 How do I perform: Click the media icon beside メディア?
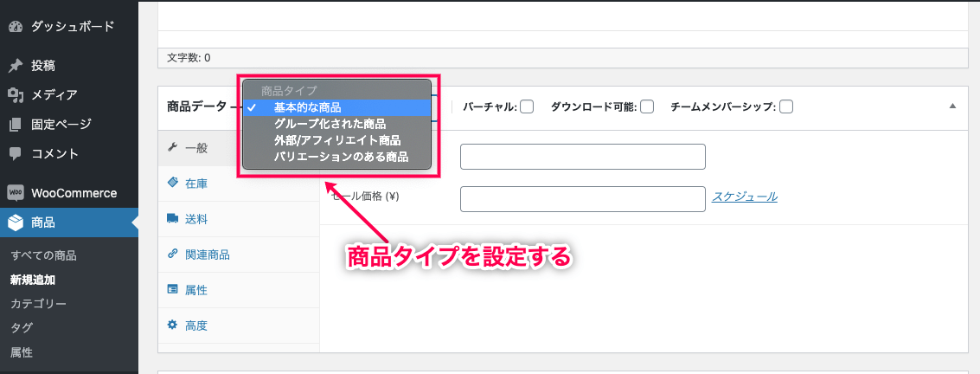click(x=16, y=95)
